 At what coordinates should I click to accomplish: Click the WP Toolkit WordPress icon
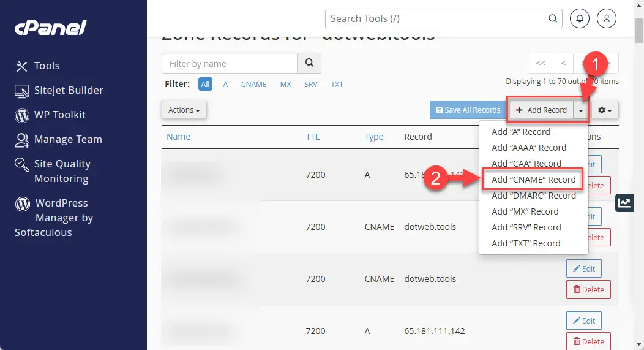pos(22,116)
